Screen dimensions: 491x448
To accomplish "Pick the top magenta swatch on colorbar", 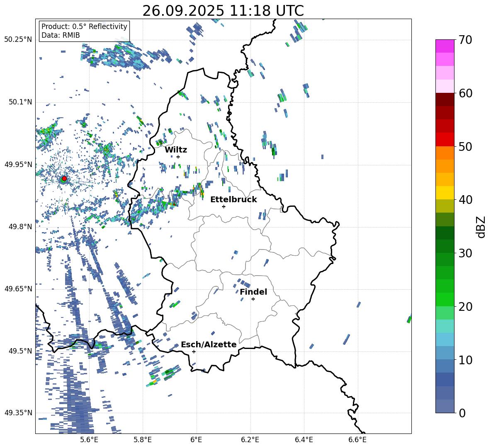I will point(445,46).
